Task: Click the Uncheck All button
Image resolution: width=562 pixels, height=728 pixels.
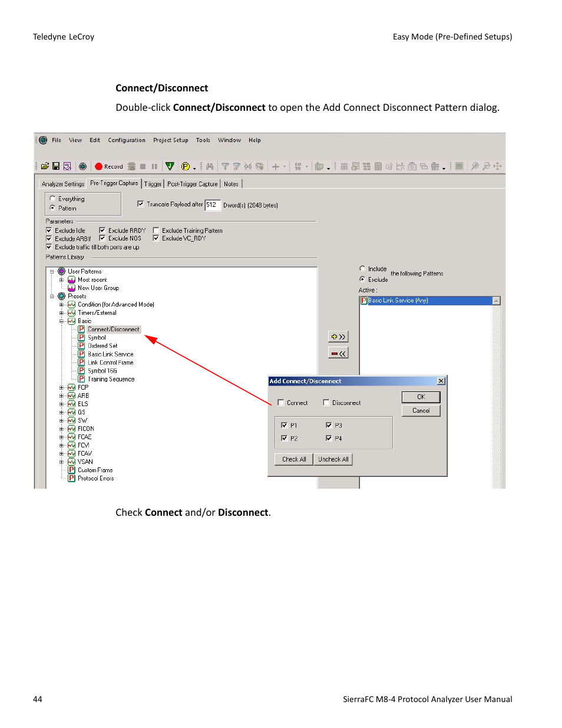Action: click(333, 459)
